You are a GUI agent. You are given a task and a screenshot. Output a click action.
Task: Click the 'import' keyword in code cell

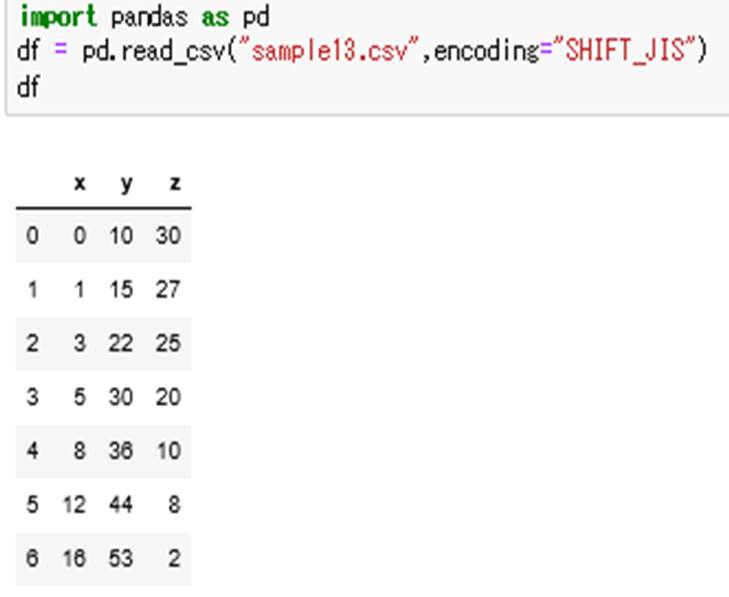tap(59, 17)
